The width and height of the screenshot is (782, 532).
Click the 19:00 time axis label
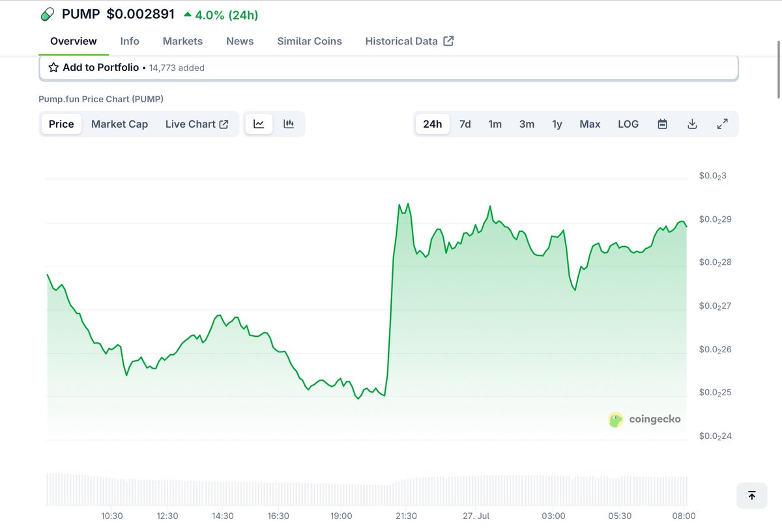click(341, 516)
